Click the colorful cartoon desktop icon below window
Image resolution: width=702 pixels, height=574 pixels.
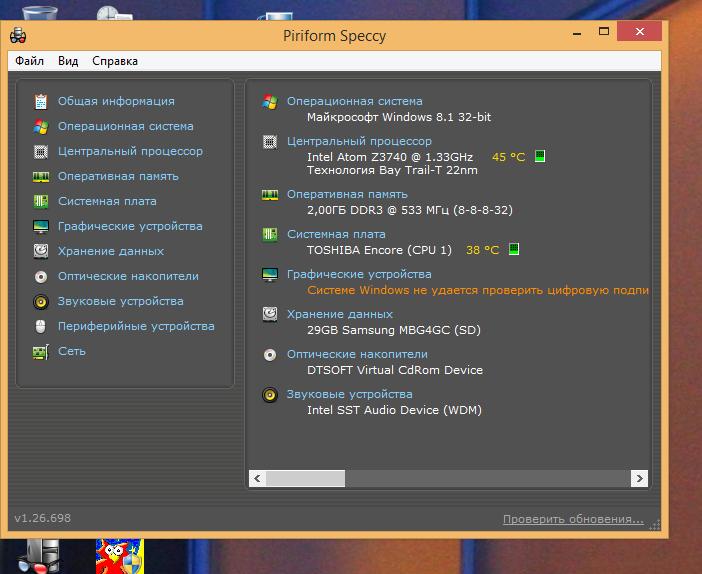pyautogui.click(x=120, y=557)
